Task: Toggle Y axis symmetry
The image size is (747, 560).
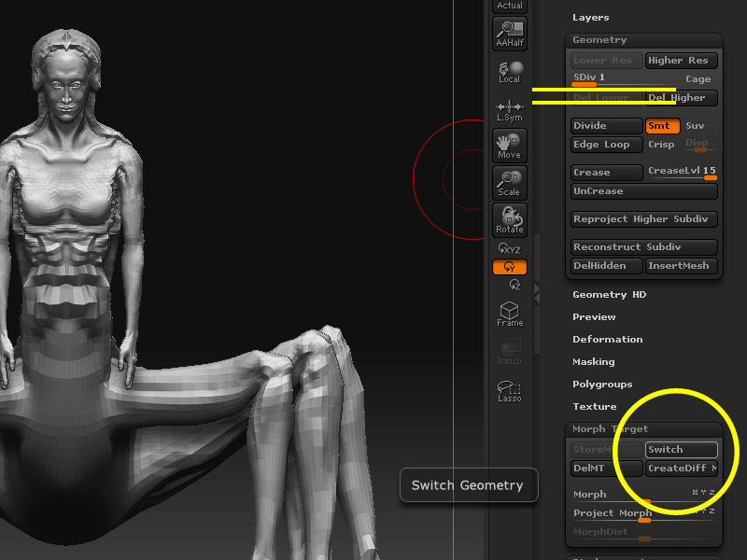Action: coord(509,266)
